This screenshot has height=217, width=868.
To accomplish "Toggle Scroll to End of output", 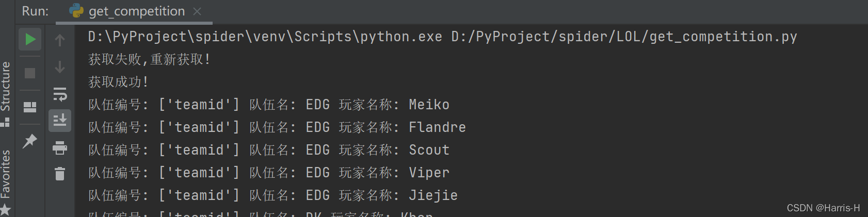I will pos(60,120).
